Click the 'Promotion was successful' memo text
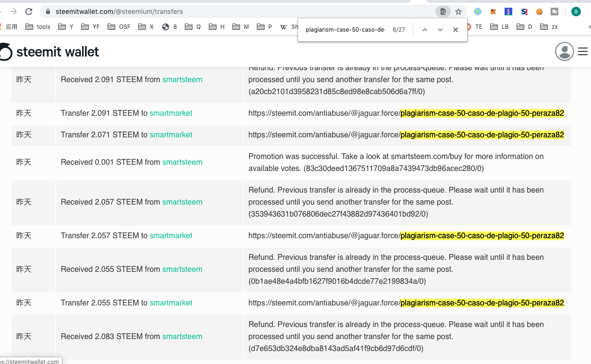591x364 pixels. tap(396, 162)
